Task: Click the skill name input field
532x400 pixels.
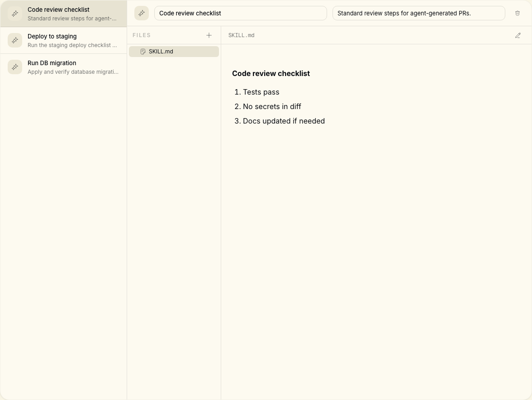Action: 241,13
